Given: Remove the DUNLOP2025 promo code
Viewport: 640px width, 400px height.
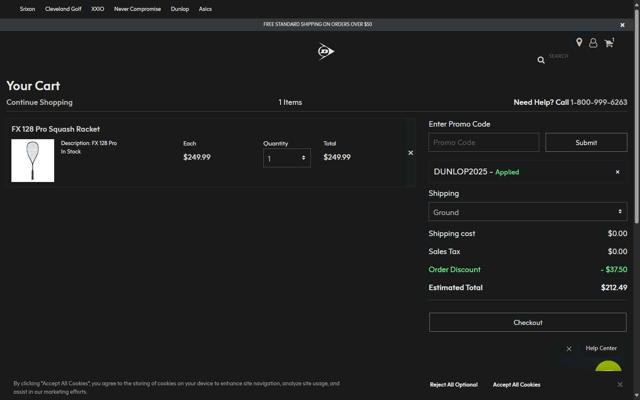Looking at the screenshot, I should 618,172.
